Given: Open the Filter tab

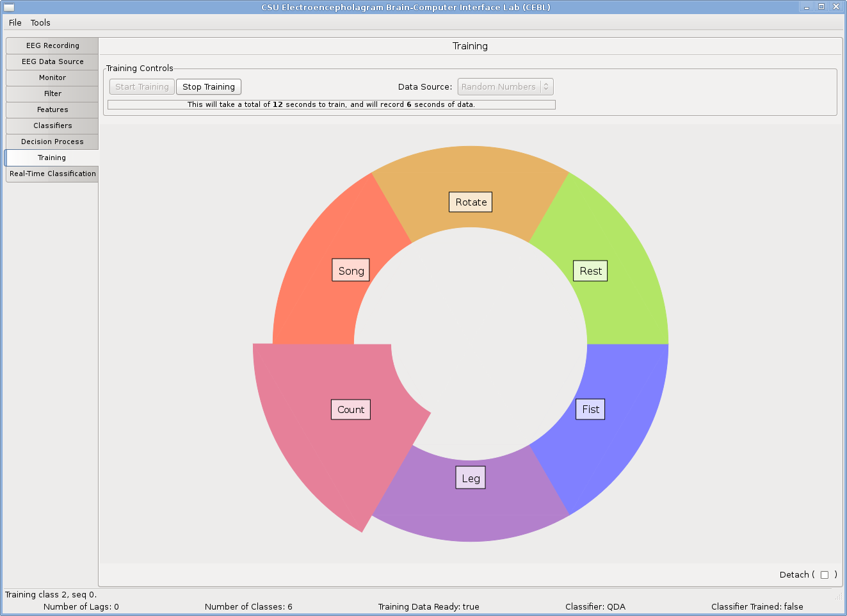Looking at the screenshot, I should point(52,93).
